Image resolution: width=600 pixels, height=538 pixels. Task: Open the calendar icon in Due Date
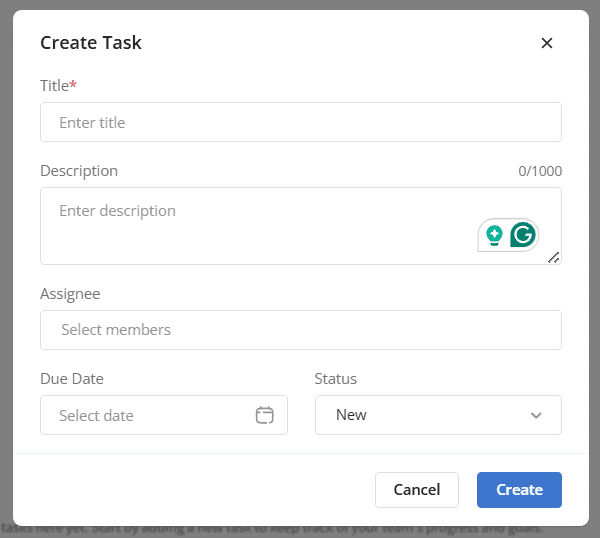[264, 415]
